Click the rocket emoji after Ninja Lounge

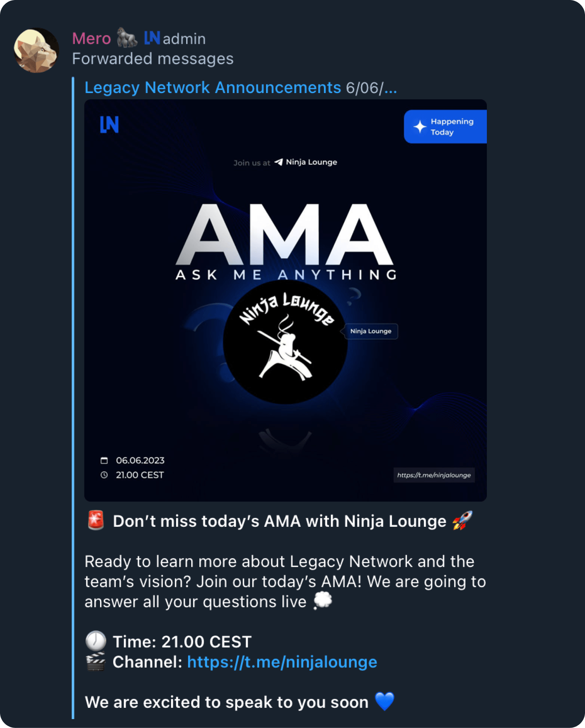[x=462, y=520]
